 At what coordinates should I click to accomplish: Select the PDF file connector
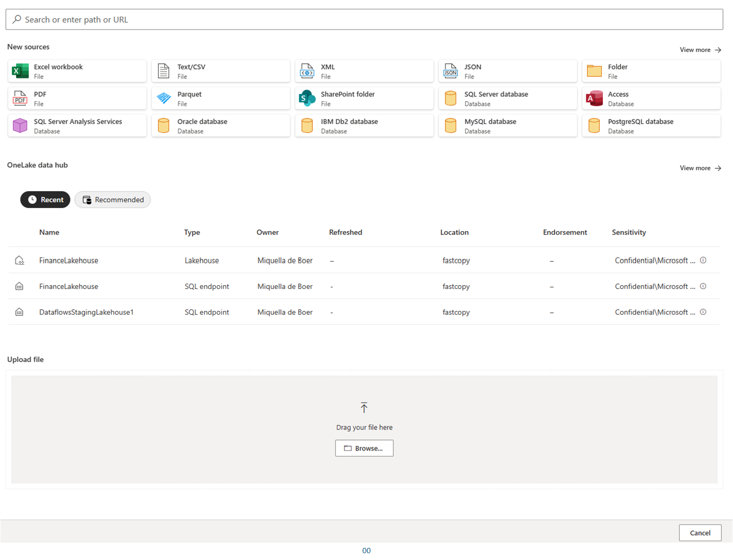(x=77, y=98)
